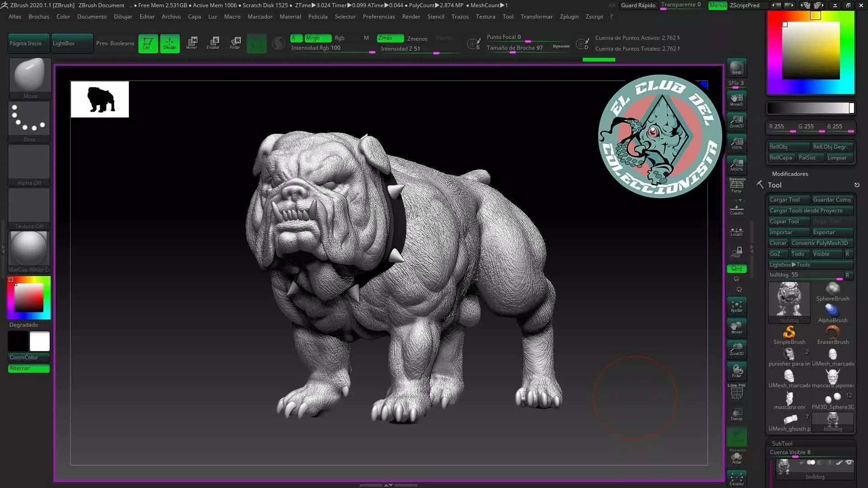This screenshot has height=488, width=868.
Task: Toggle the PolyF line fill display
Action: (x=736, y=392)
